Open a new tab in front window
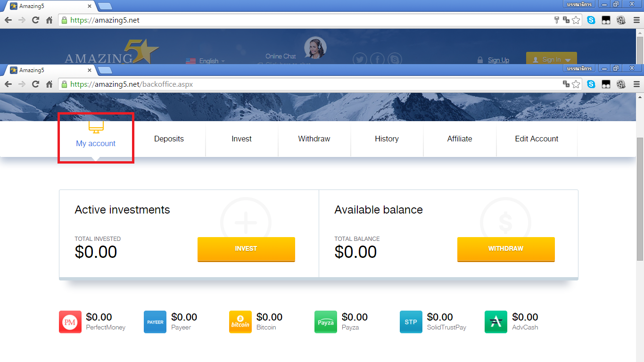Viewport: 644px width, 362px height. point(105,70)
